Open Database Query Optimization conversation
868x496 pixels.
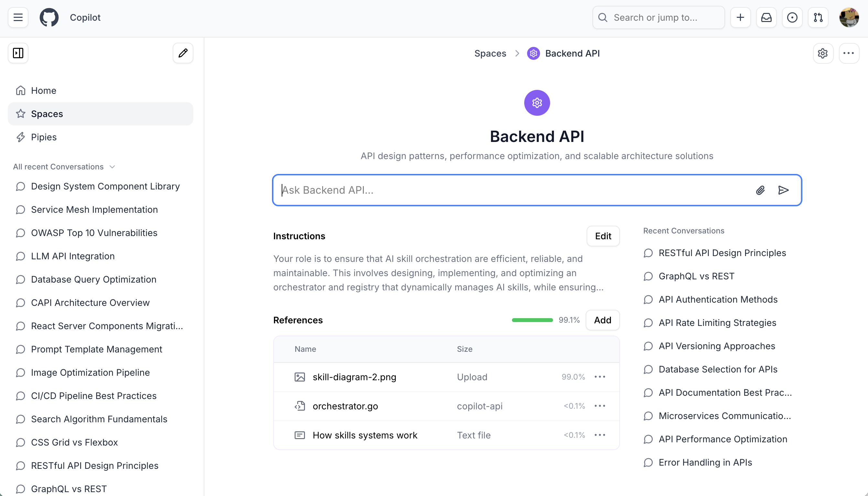[x=101, y=279]
